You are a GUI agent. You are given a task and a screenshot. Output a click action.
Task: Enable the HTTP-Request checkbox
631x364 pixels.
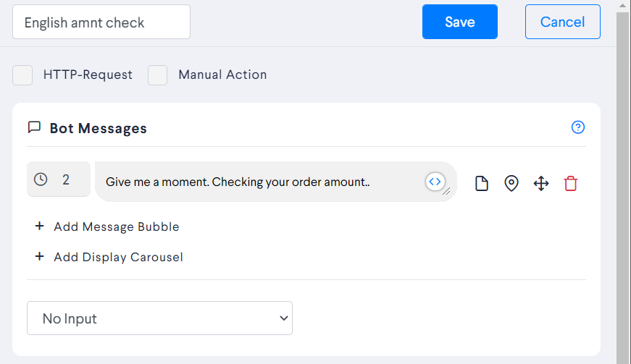22,75
